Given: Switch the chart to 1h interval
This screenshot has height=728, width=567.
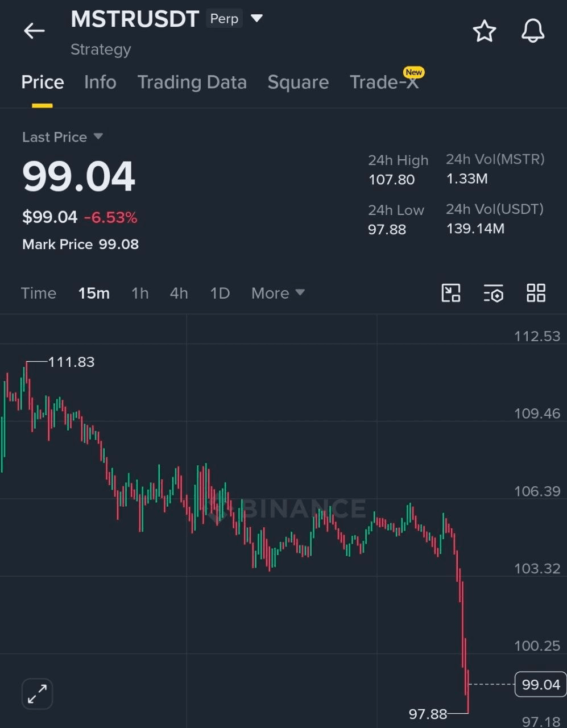Looking at the screenshot, I should (x=140, y=293).
